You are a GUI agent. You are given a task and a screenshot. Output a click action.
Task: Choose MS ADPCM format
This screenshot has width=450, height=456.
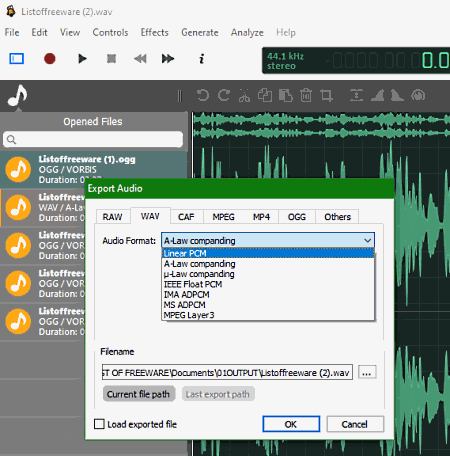click(268, 305)
